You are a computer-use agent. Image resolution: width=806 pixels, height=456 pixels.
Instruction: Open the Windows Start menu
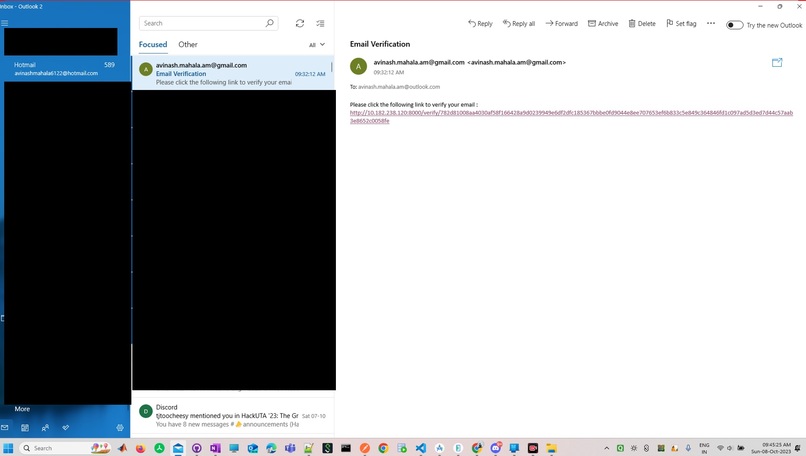(x=8, y=448)
